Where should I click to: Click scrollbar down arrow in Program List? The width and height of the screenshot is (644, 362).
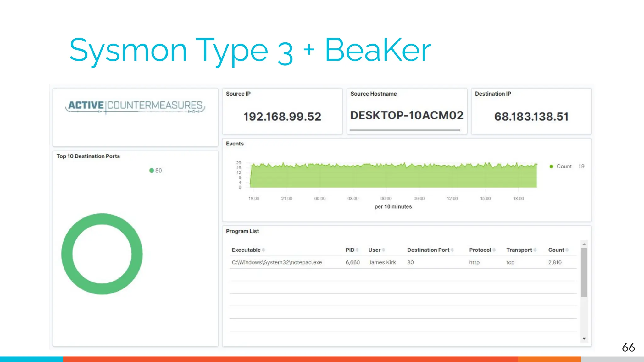click(x=584, y=339)
